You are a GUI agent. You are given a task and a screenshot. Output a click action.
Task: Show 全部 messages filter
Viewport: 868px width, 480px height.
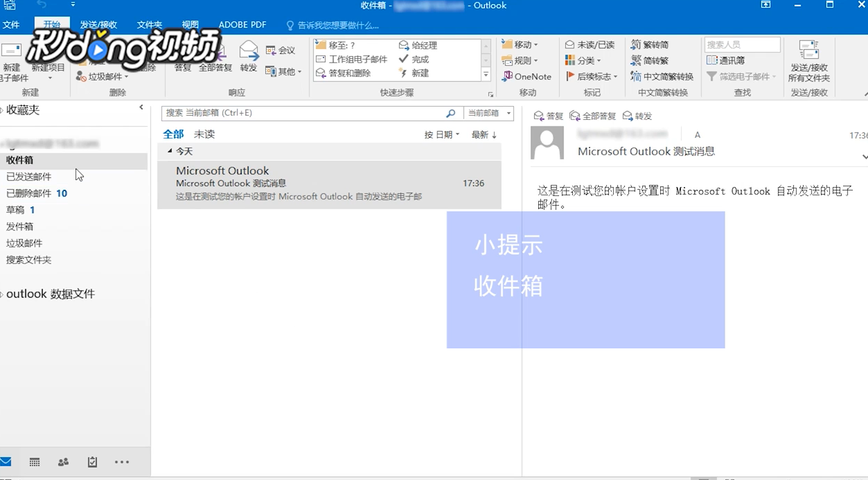[x=173, y=134]
